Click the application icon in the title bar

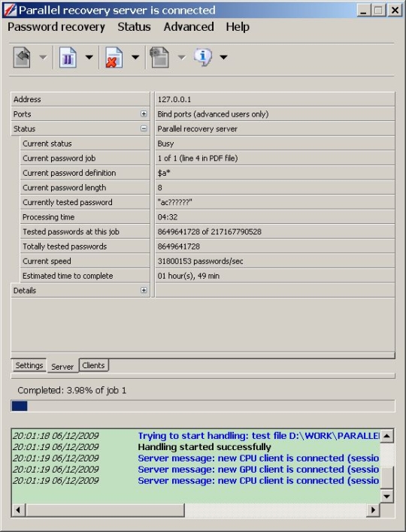pos(10,11)
